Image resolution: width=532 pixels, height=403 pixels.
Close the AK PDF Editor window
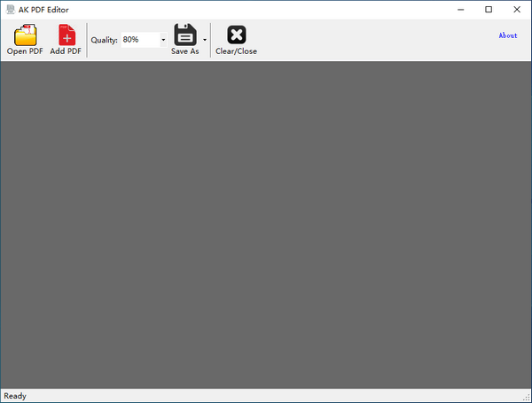click(x=517, y=10)
